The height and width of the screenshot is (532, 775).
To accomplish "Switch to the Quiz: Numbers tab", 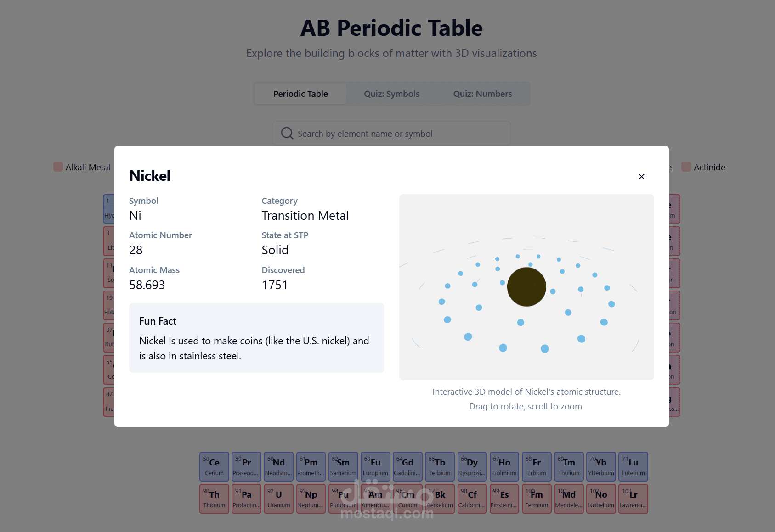I will 482,94.
